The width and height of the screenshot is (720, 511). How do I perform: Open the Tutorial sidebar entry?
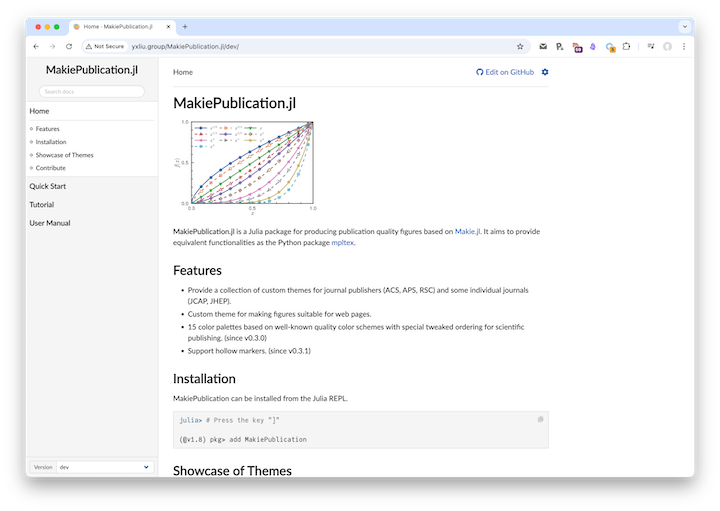42,204
